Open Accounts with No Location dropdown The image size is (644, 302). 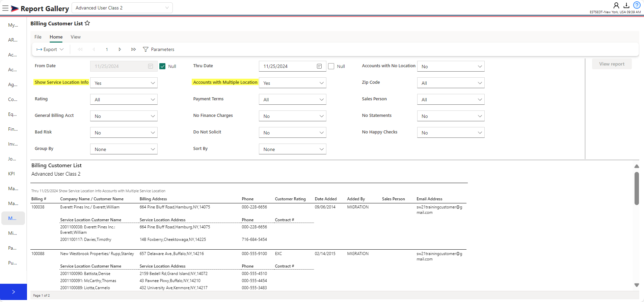click(x=451, y=66)
